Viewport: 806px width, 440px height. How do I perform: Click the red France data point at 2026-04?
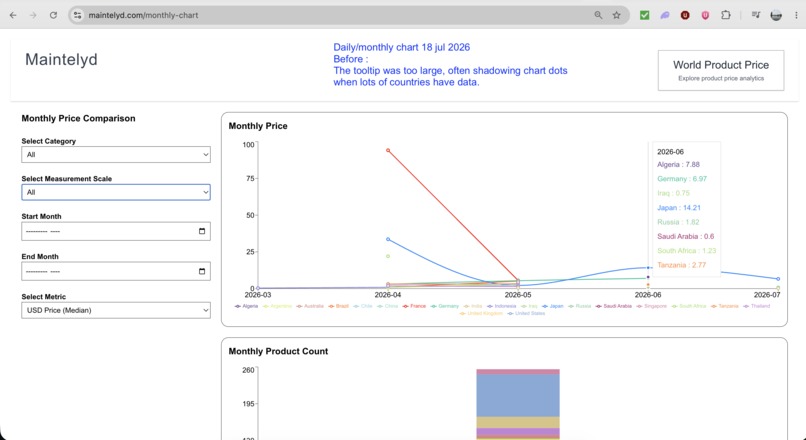coord(388,151)
